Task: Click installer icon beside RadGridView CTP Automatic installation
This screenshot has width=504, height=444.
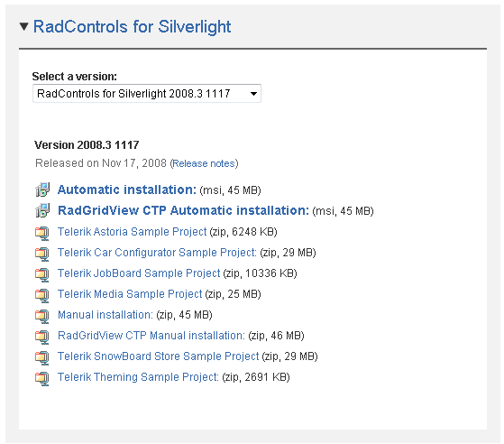Action: [x=42, y=210]
